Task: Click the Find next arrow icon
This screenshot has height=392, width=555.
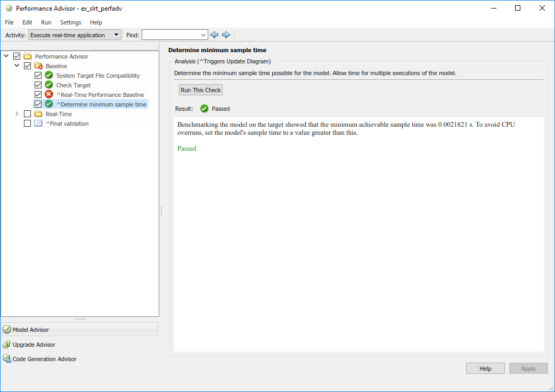Action: [x=226, y=35]
